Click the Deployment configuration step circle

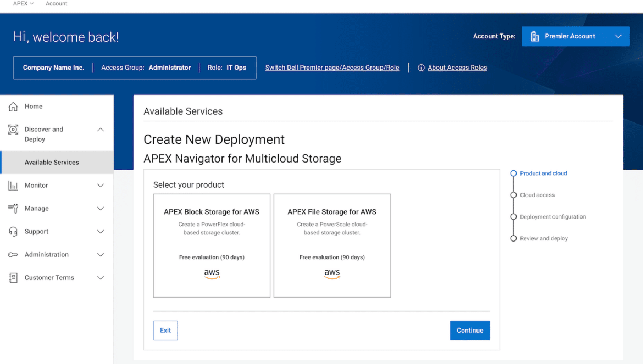pyautogui.click(x=513, y=217)
